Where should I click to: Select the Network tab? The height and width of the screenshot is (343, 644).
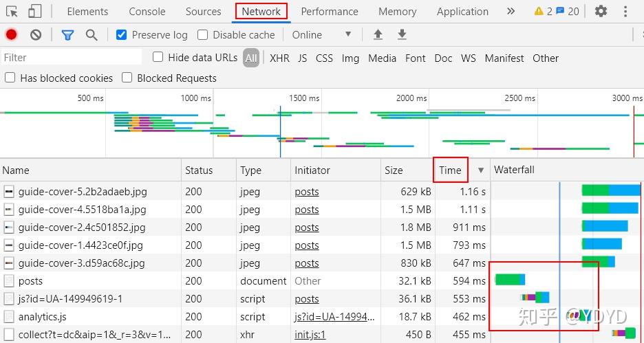click(x=261, y=12)
